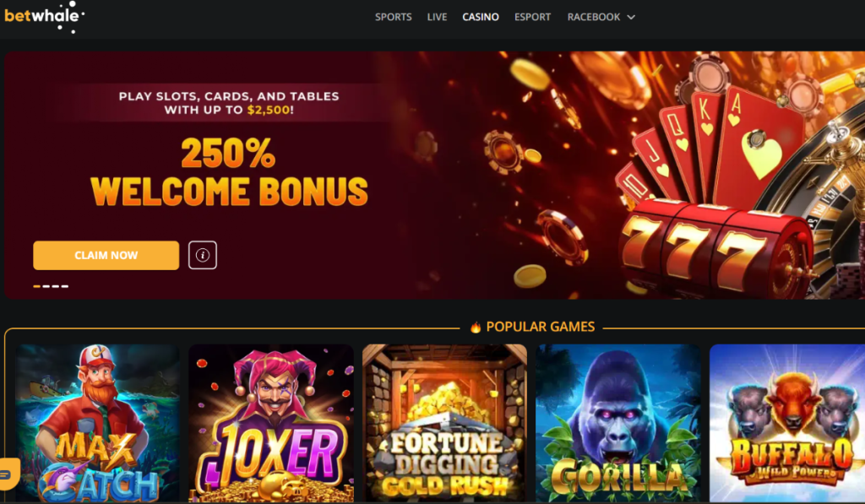Open the live chat bubble icon
The width and height of the screenshot is (865, 504).
pyautogui.click(x=8, y=474)
